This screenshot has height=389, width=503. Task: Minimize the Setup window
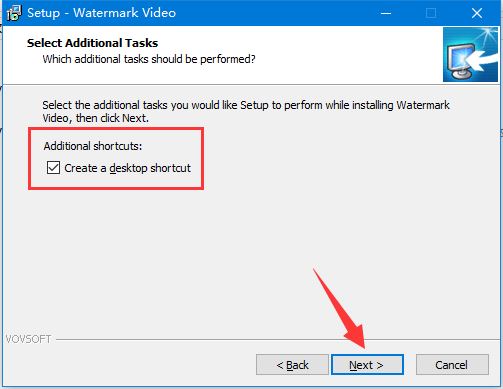386,13
